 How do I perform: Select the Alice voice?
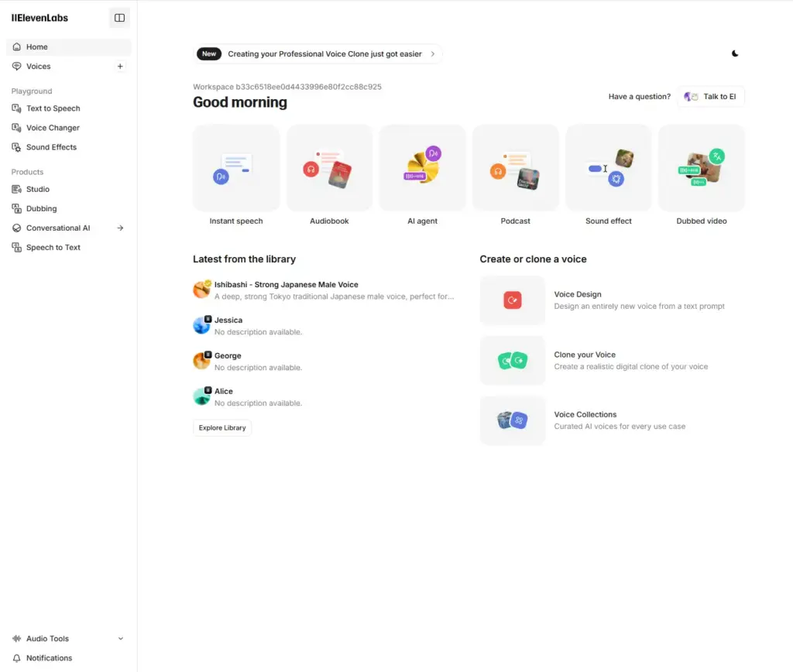click(x=324, y=396)
